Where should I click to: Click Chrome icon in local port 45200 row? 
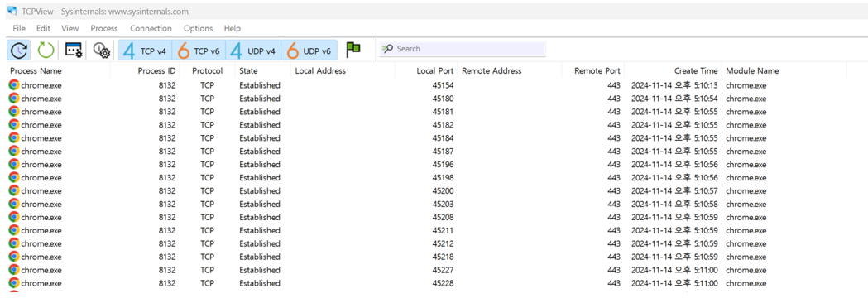coord(14,191)
